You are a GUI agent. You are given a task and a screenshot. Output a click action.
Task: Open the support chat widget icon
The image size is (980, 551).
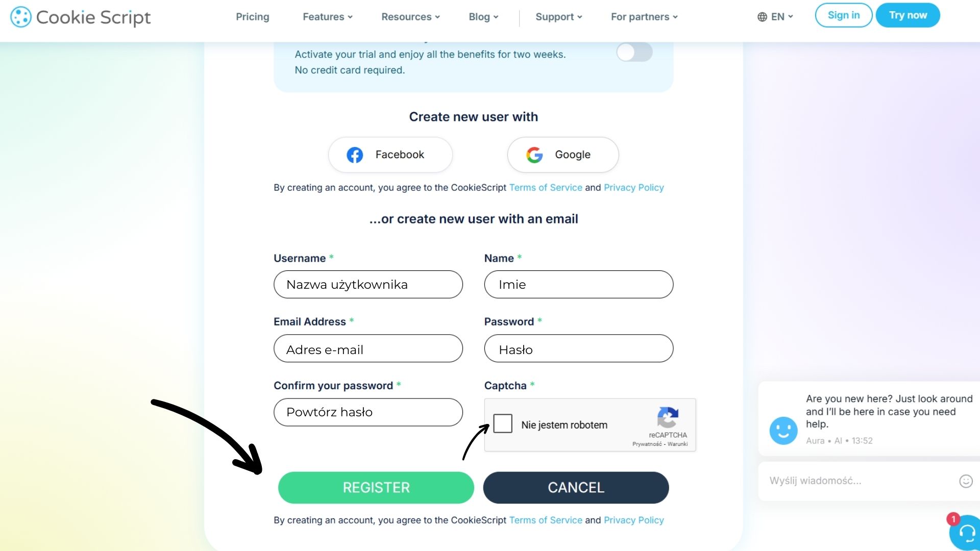[x=965, y=533]
